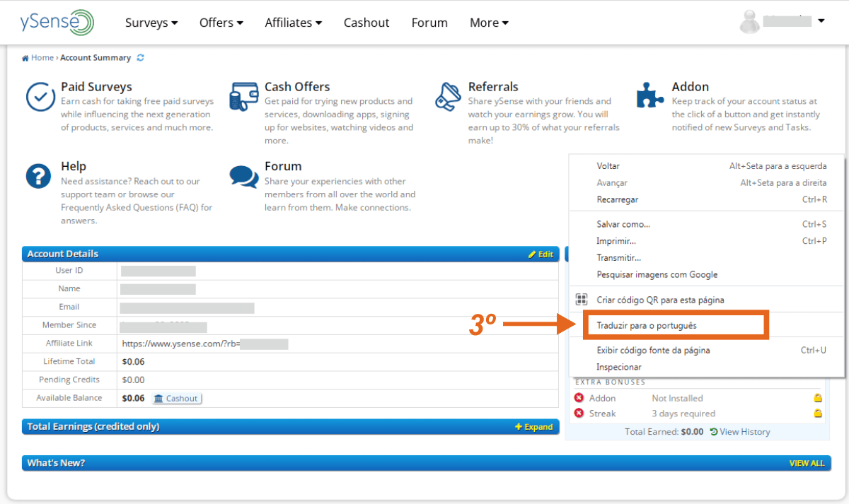Click the lock icon on Addon row
This screenshot has width=849, height=504.
(818, 398)
